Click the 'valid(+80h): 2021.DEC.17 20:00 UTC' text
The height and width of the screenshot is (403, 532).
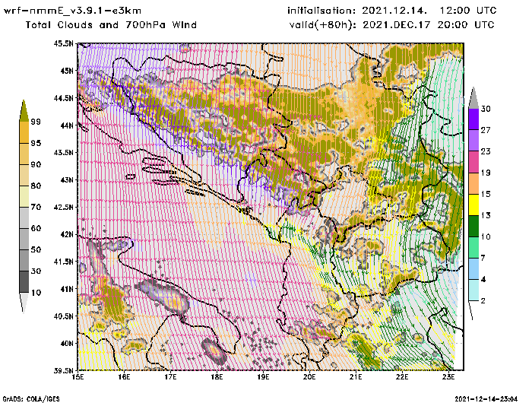click(x=392, y=25)
